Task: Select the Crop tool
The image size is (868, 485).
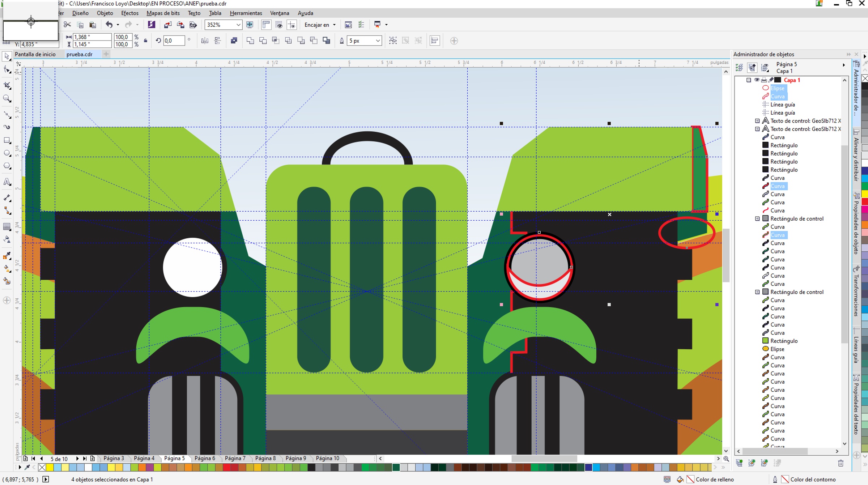Action: [x=7, y=85]
